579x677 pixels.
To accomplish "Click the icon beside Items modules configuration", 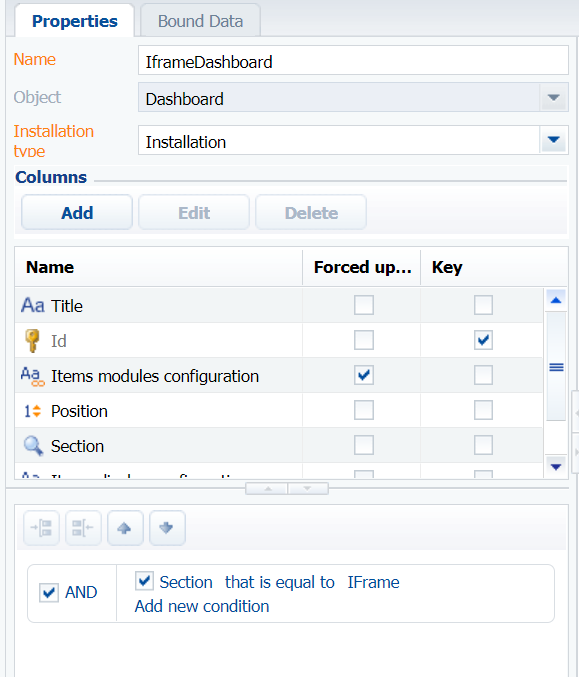I will click(33, 376).
